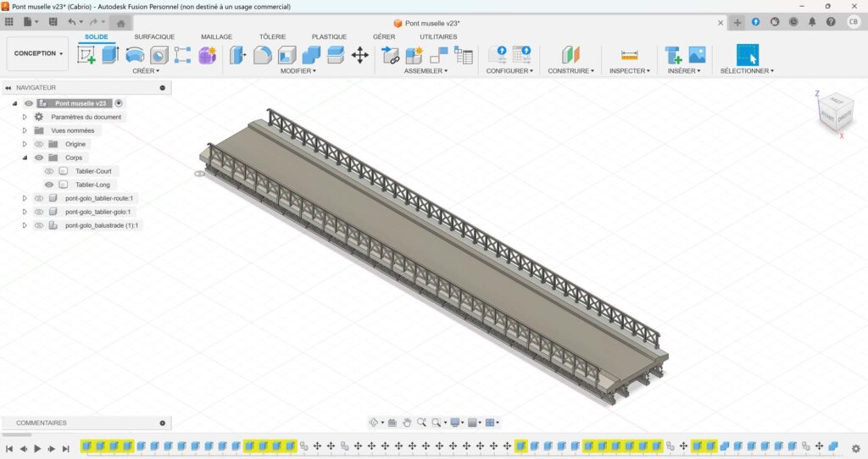Click the Extrude tool icon

110,55
